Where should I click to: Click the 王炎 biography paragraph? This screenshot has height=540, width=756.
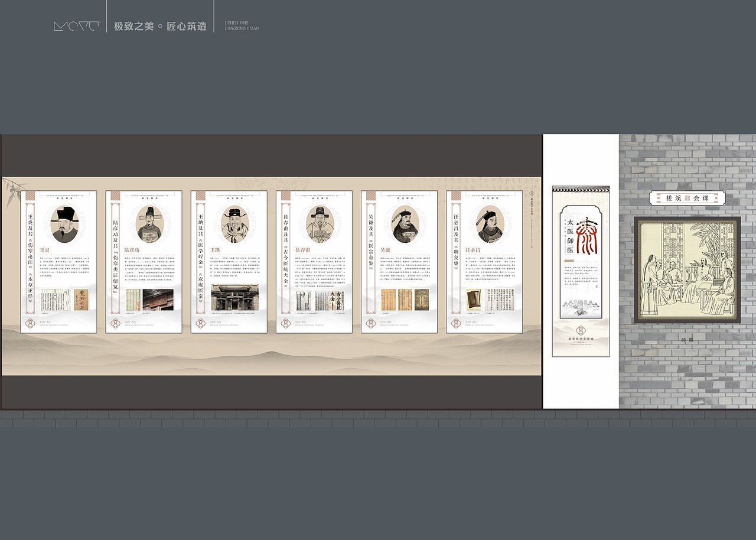coord(64,268)
